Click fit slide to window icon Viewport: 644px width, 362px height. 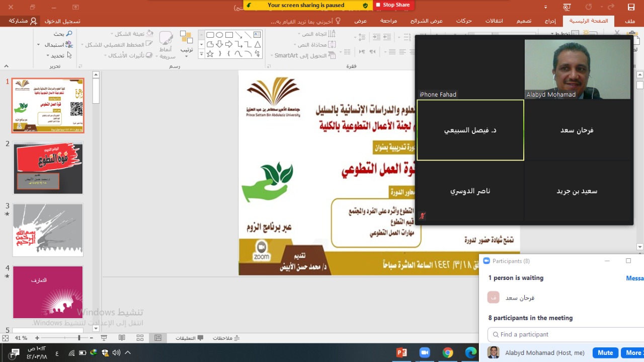coord(7,338)
